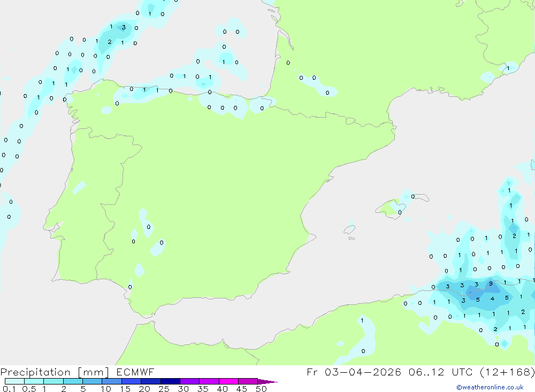535x392 pixels.
Task: Select the 2–5 mm legend color swatch
Action: tap(73, 381)
